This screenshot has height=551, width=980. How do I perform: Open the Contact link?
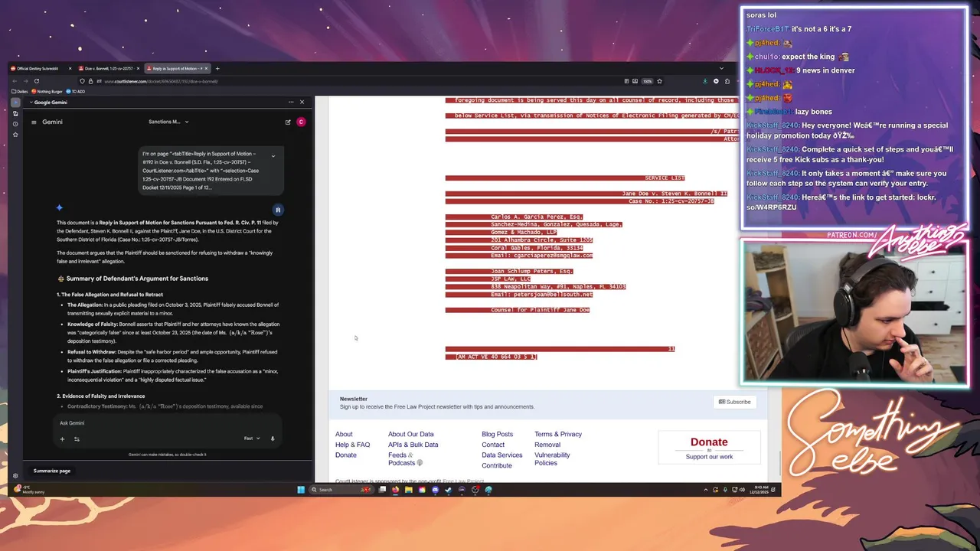(493, 445)
